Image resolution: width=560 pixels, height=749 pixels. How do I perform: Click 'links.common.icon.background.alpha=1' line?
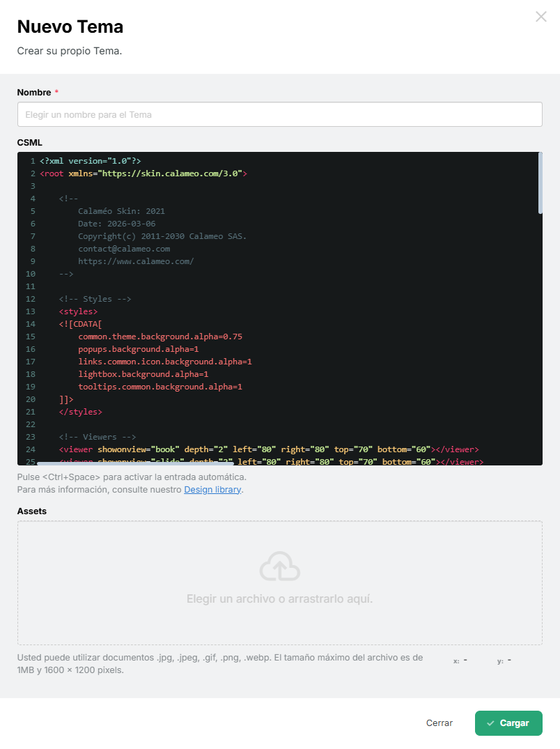point(164,362)
